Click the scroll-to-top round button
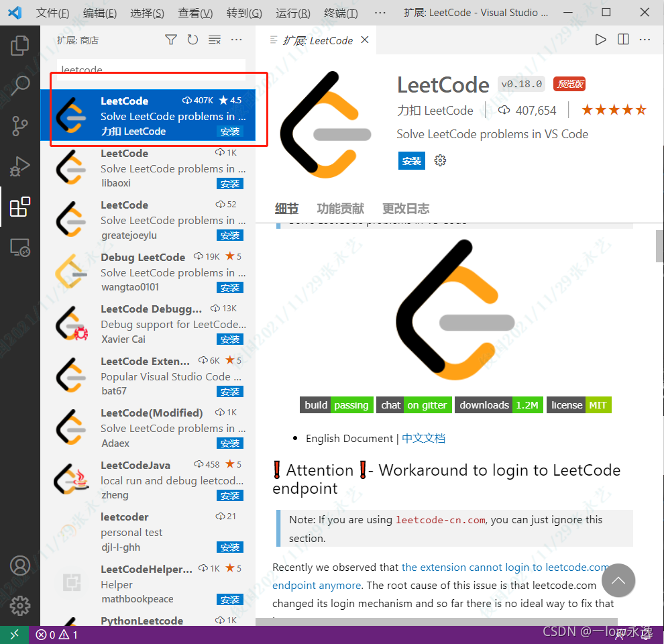The width and height of the screenshot is (664, 644). point(618,580)
